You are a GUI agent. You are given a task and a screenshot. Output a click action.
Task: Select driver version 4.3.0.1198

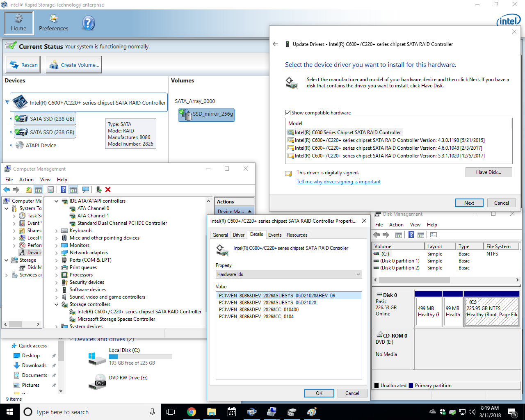[386, 140]
